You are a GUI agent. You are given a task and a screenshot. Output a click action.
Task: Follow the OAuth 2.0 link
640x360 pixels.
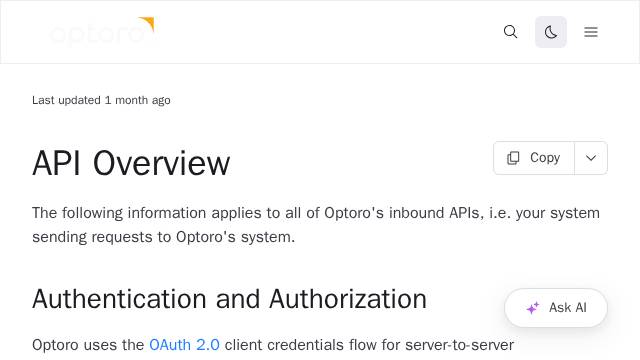(x=184, y=345)
